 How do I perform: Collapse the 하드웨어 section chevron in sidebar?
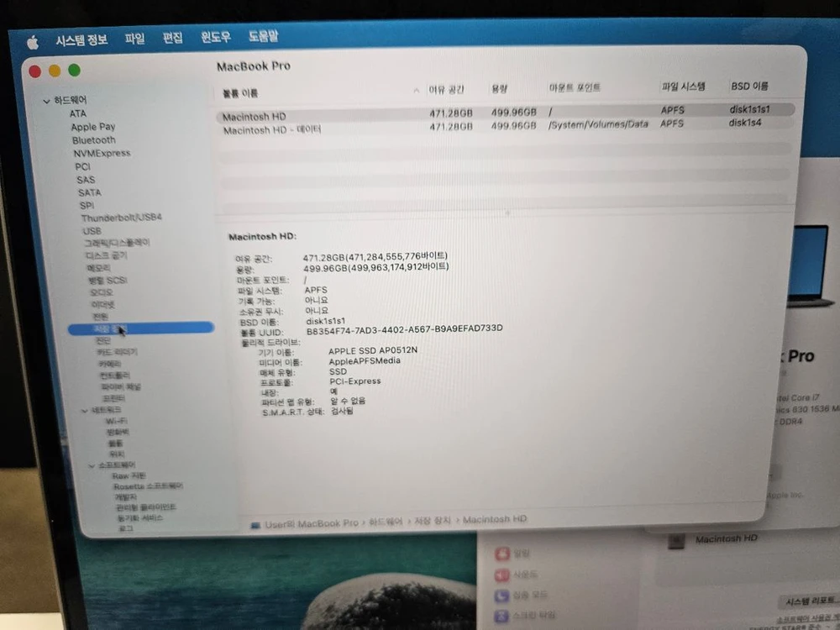[x=46, y=101]
